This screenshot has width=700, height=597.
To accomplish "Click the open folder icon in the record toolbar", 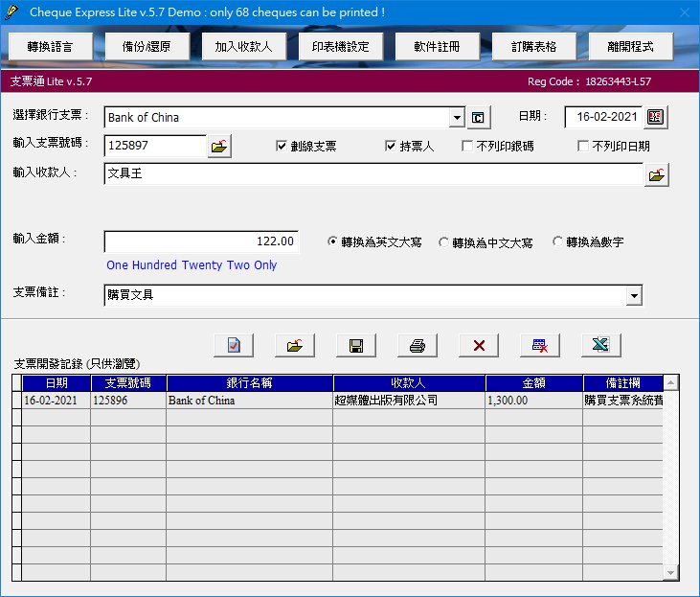I will tap(295, 346).
